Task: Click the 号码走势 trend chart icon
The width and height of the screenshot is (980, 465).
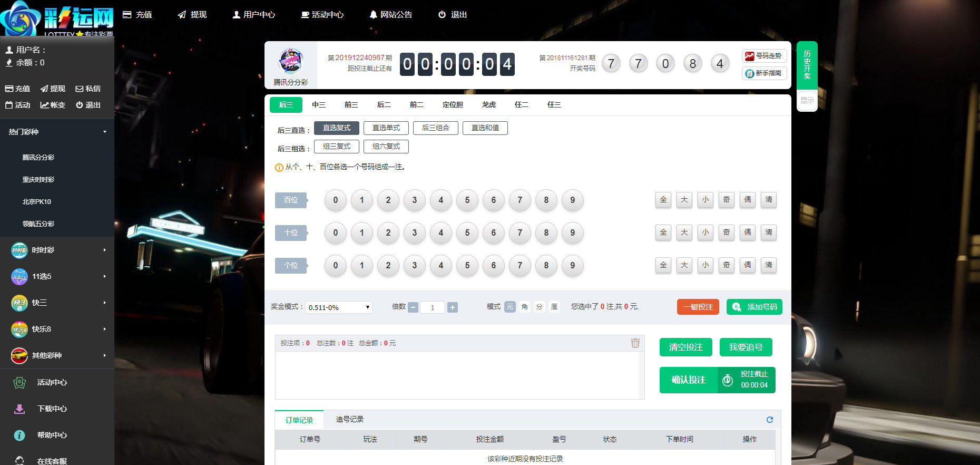Action: (x=749, y=56)
